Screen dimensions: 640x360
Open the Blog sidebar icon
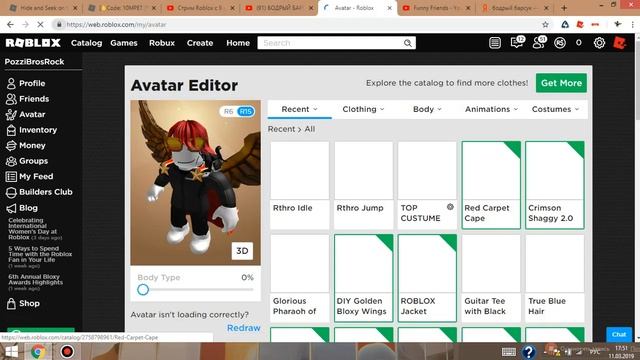[x=11, y=208]
